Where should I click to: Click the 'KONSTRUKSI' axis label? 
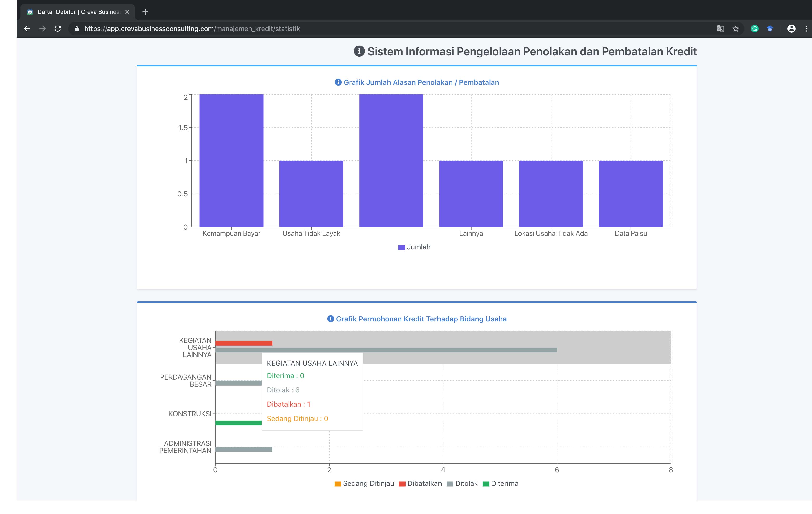coord(190,414)
